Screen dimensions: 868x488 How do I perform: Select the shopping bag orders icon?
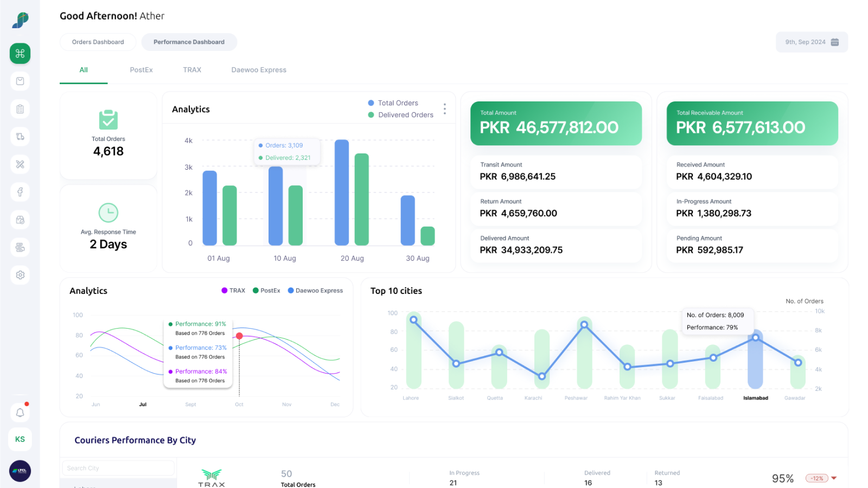click(x=20, y=81)
